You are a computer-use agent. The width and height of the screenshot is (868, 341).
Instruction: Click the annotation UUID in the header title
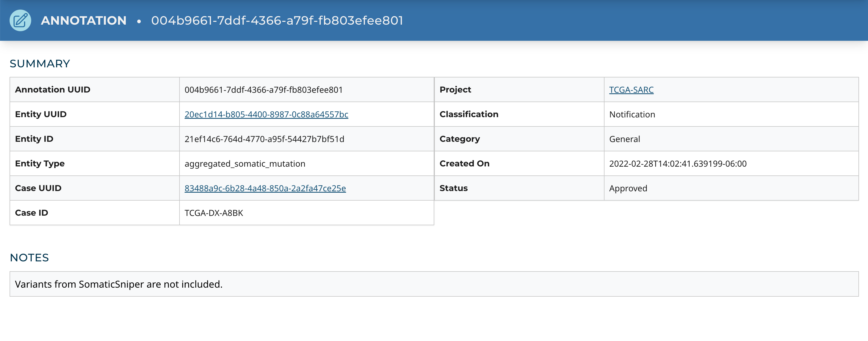pos(277,21)
